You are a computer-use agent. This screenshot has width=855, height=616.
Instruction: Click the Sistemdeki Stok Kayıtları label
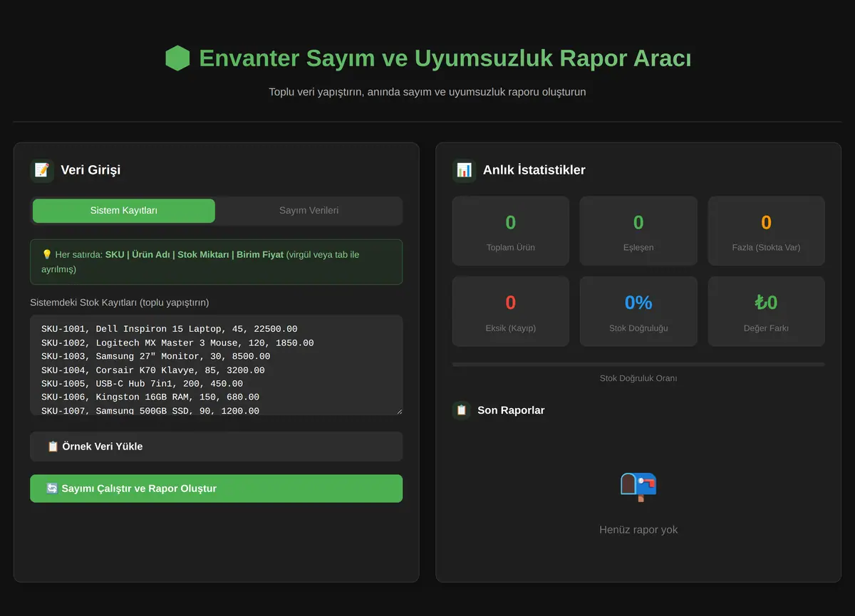[x=120, y=303]
